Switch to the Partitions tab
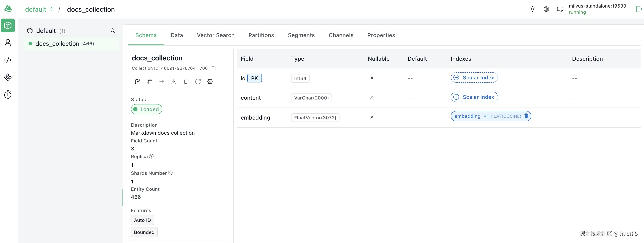644x243 pixels. [x=261, y=35]
